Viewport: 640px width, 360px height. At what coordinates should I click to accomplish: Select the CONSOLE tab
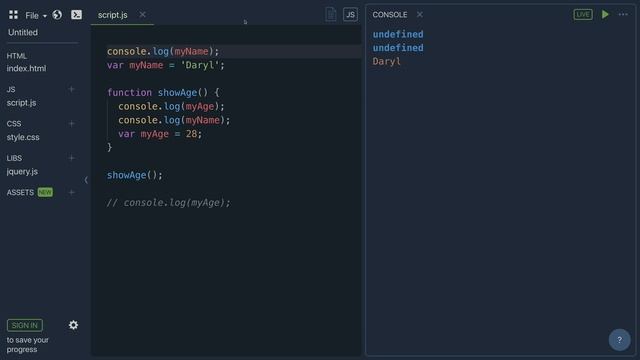tap(390, 15)
